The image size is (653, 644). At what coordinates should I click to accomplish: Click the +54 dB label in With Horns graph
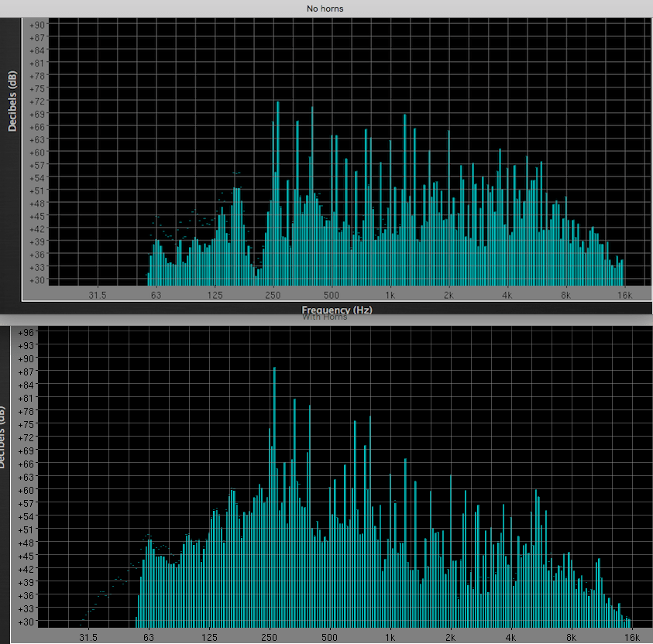26,516
